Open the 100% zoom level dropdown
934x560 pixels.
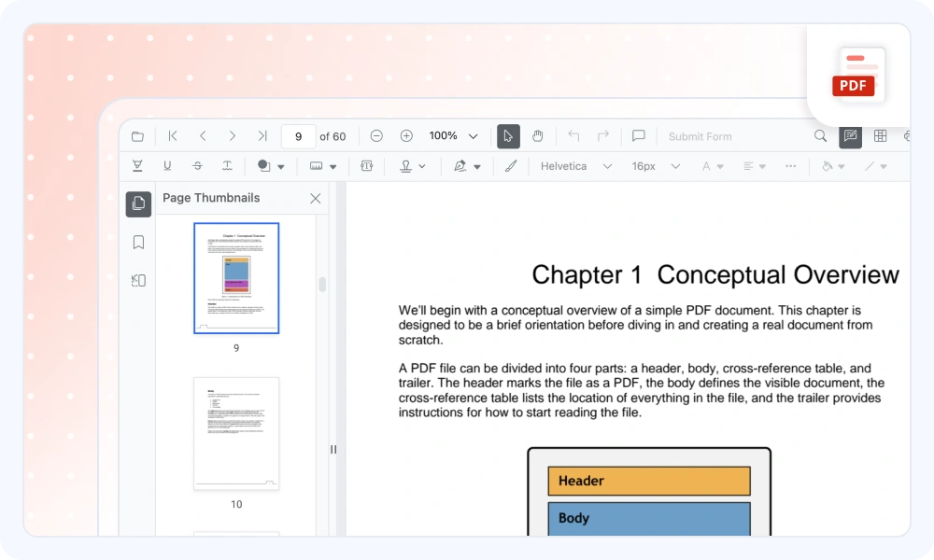click(x=454, y=136)
